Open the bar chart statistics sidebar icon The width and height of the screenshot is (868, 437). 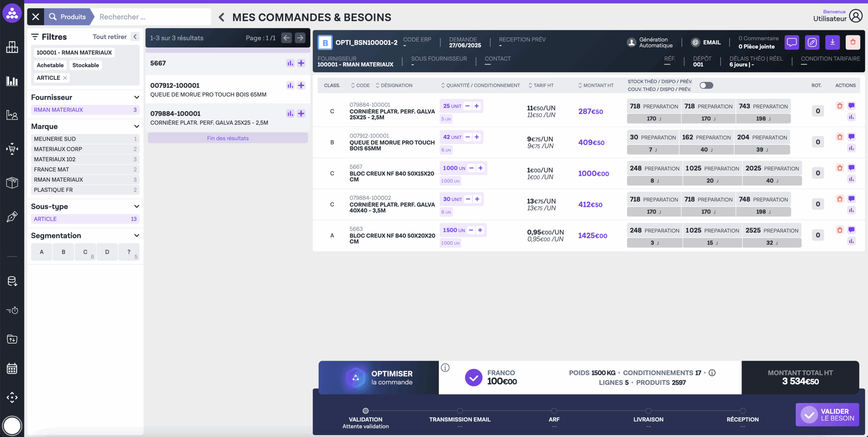click(x=12, y=81)
